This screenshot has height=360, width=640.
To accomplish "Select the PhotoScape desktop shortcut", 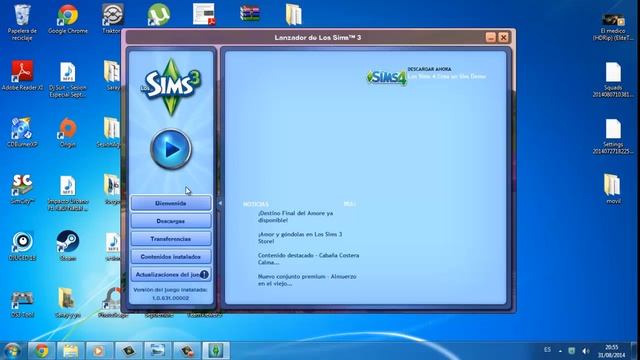I will coord(113,302).
